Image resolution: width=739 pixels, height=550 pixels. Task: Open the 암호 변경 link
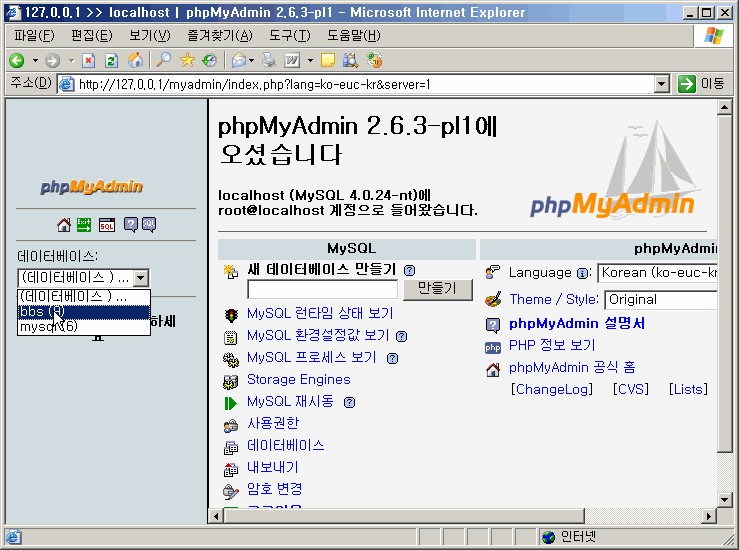(x=275, y=489)
